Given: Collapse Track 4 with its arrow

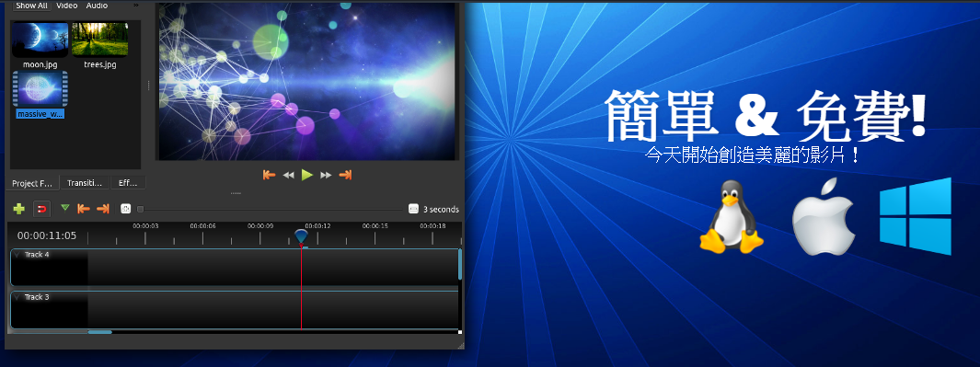Looking at the screenshot, I should [x=17, y=255].
